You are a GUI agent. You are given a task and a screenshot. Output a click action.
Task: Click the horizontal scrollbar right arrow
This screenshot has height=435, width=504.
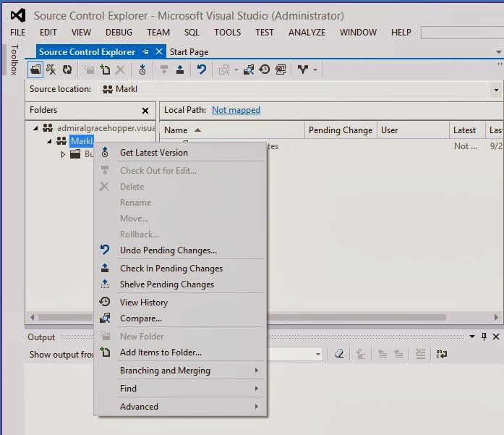[496, 317]
